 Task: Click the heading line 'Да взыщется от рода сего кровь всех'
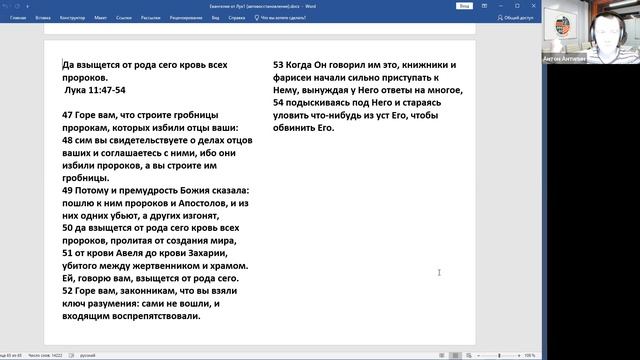[x=145, y=65]
